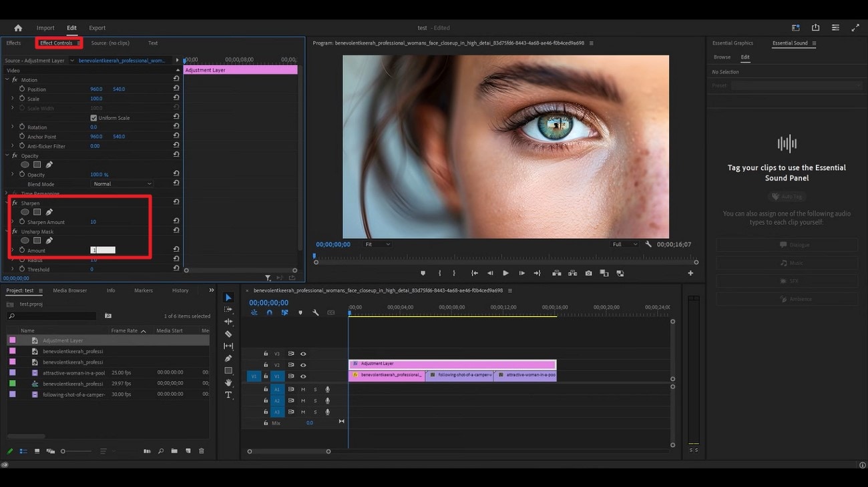Click the Home icon
This screenshot has height=487, width=868.
(18, 28)
